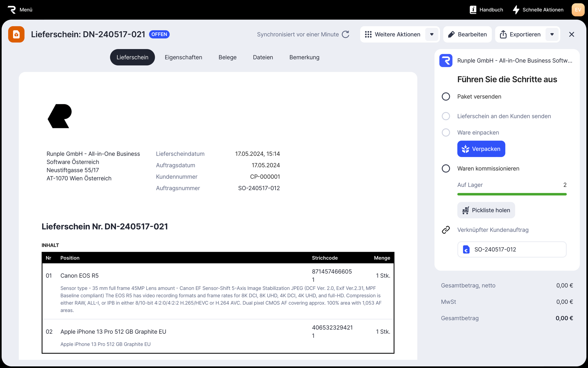
Task: Switch to the Eigenschaften tab
Action: point(183,57)
